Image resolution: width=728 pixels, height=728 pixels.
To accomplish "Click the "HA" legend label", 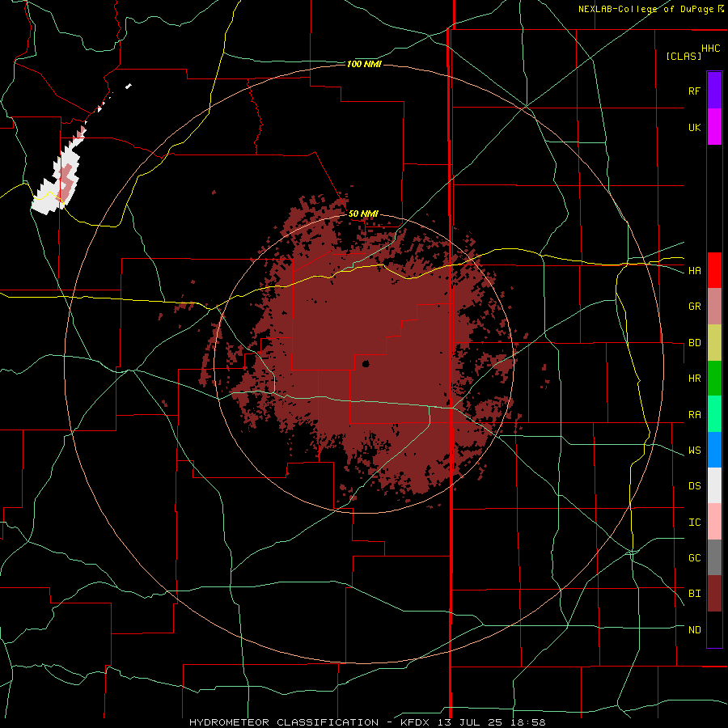I will pos(694,271).
